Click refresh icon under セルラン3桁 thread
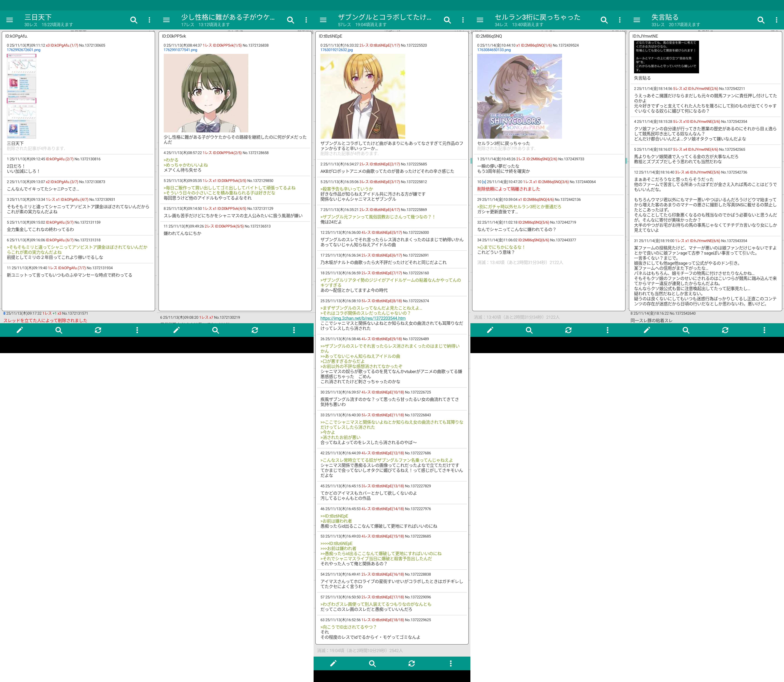The height and width of the screenshot is (682, 784). (x=568, y=330)
